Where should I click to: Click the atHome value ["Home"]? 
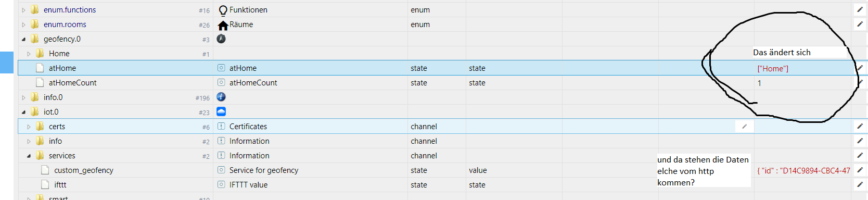(x=773, y=68)
